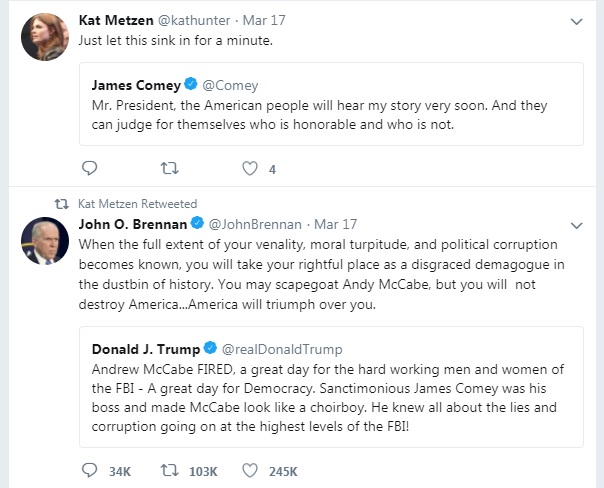This screenshot has width=604, height=488.
Task: Retweet Kat Metzen's tweet
Action: tap(169, 168)
